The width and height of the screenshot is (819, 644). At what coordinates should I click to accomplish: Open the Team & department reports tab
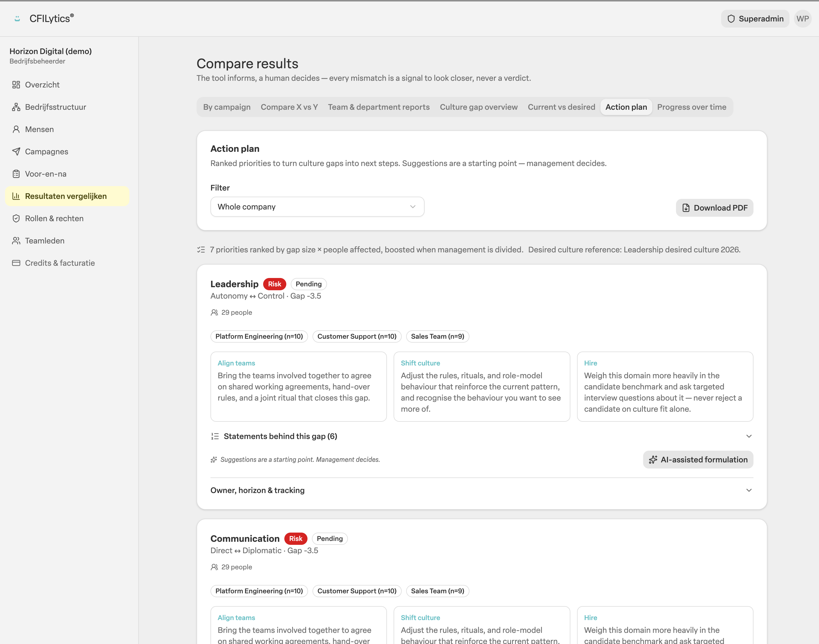[378, 107]
